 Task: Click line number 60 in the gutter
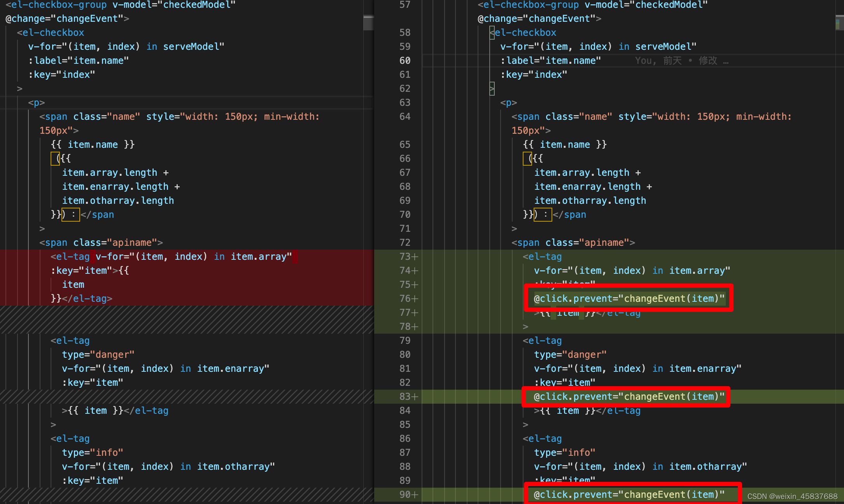pyautogui.click(x=404, y=61)
